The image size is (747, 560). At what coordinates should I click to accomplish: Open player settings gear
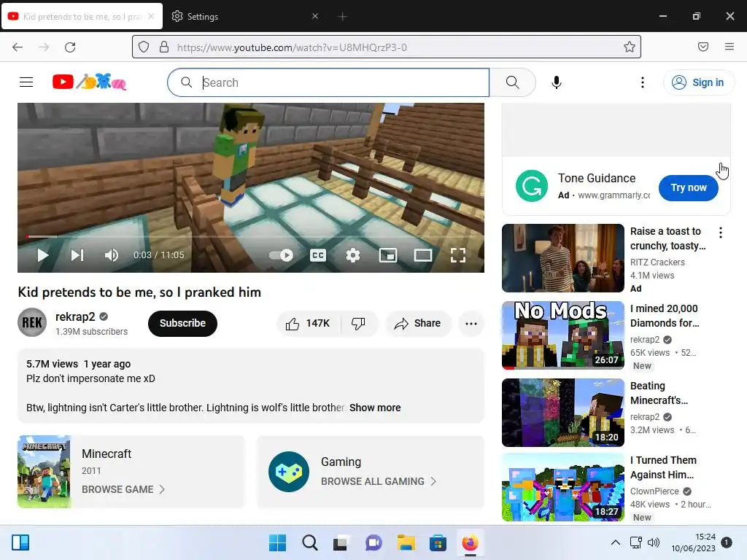point(352,255)
